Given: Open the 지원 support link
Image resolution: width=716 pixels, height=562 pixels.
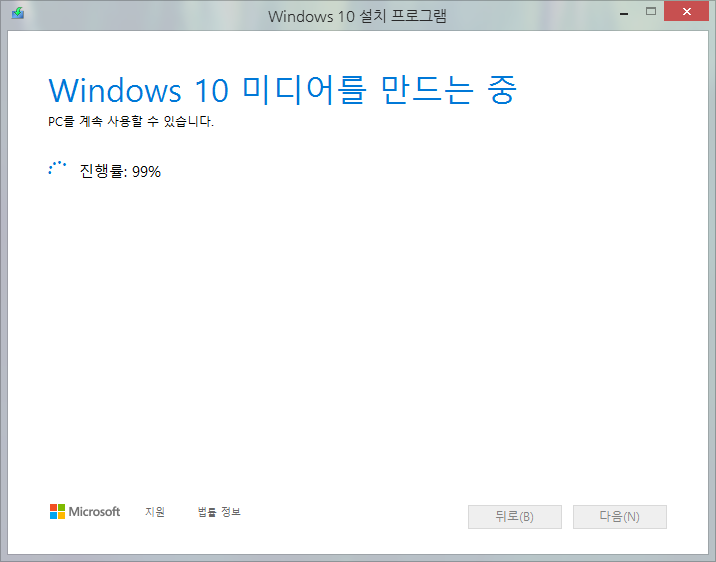Looking at the screenshot, I should (155, 512).
